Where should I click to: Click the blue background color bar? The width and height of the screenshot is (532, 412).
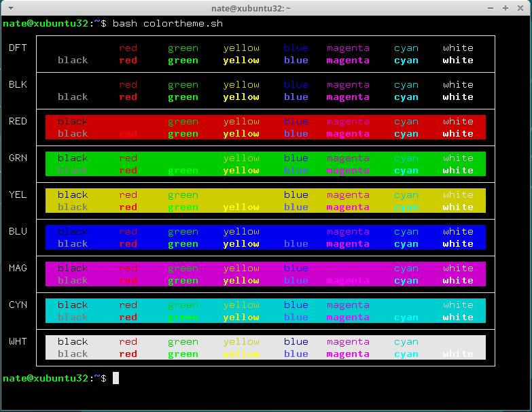click(x=265, y=237)
